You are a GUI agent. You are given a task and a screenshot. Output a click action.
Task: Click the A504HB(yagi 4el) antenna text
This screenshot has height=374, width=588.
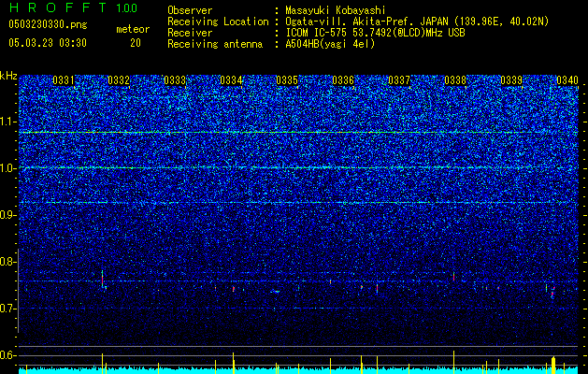tap(330, 44)
